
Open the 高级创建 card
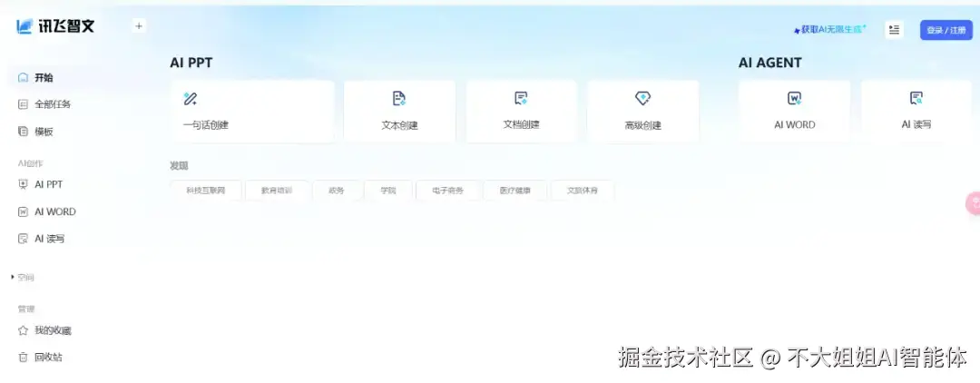point(643,112)
